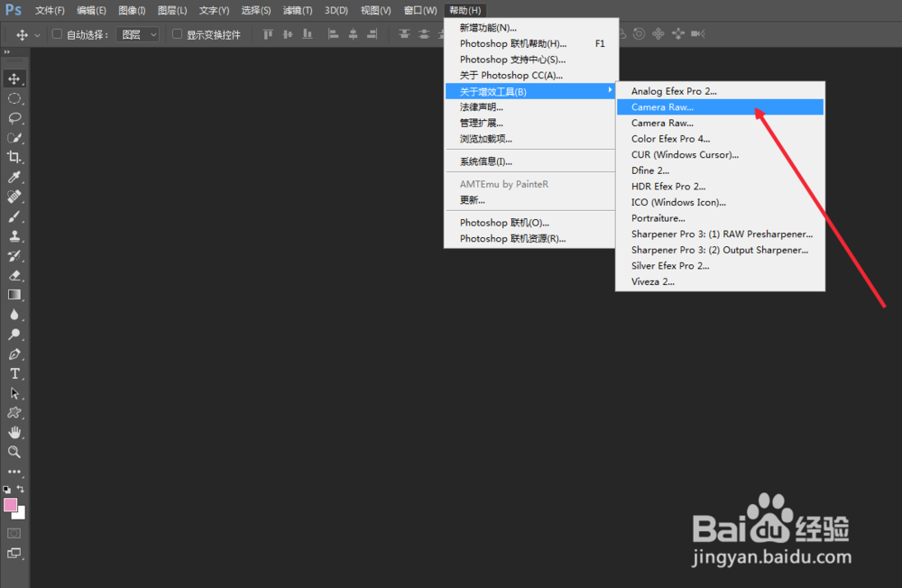902x588 pixels.
Task: Click the align horizontal centers icon
Action: click(353, 34)
